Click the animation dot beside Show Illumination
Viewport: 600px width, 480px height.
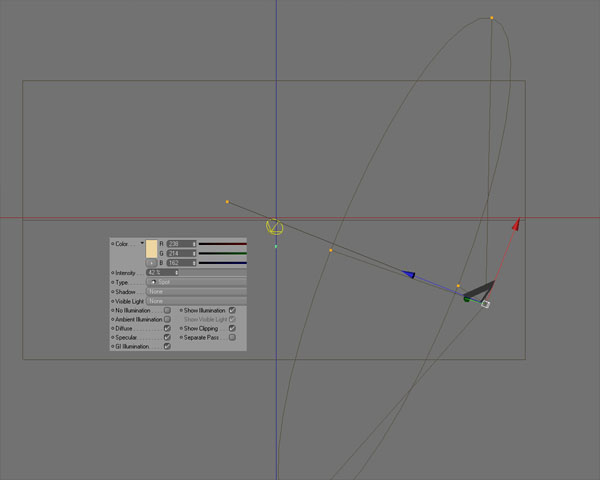181,310
